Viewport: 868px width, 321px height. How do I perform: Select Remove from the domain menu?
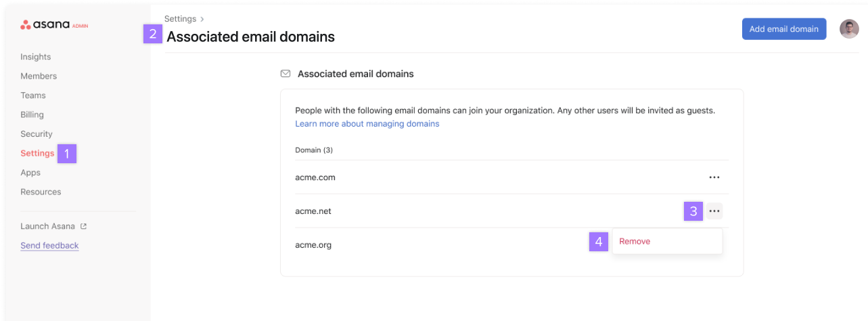coord(635,241)
